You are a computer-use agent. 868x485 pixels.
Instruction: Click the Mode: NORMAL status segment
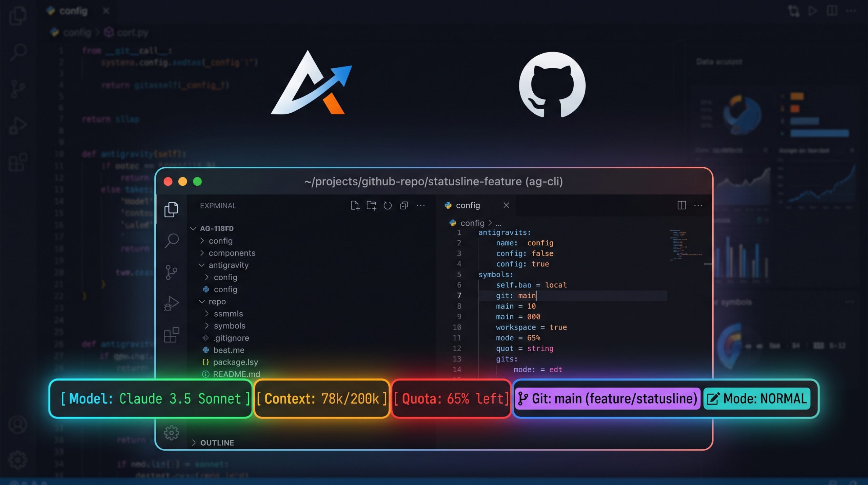pyautogui.click(x=757, y=399)
